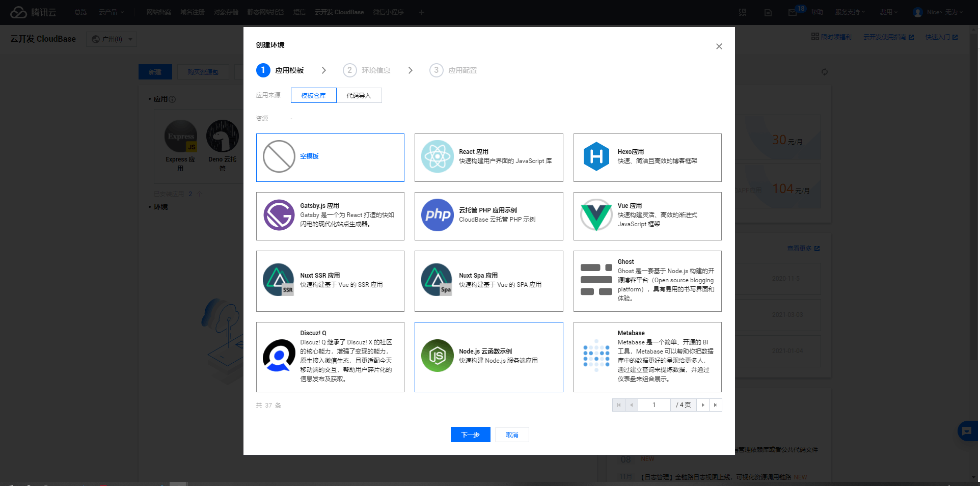Viewport: 980px width, 486px height.
Task: Pick the Hexo hexagon logo icon
Action: tap(596, 156)
